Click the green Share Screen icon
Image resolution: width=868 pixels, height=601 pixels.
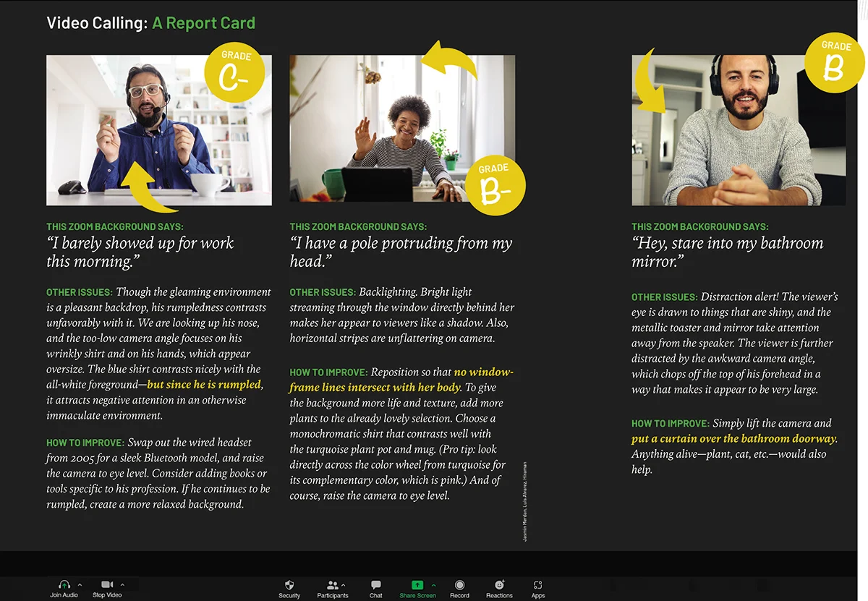pyautogui.click(x=417, y=584)
